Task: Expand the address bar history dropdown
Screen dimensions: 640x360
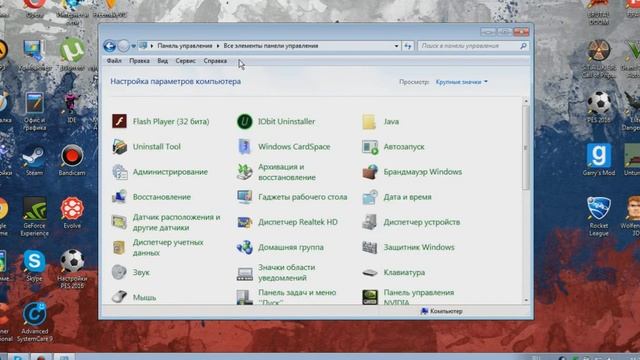Action: 396,46
